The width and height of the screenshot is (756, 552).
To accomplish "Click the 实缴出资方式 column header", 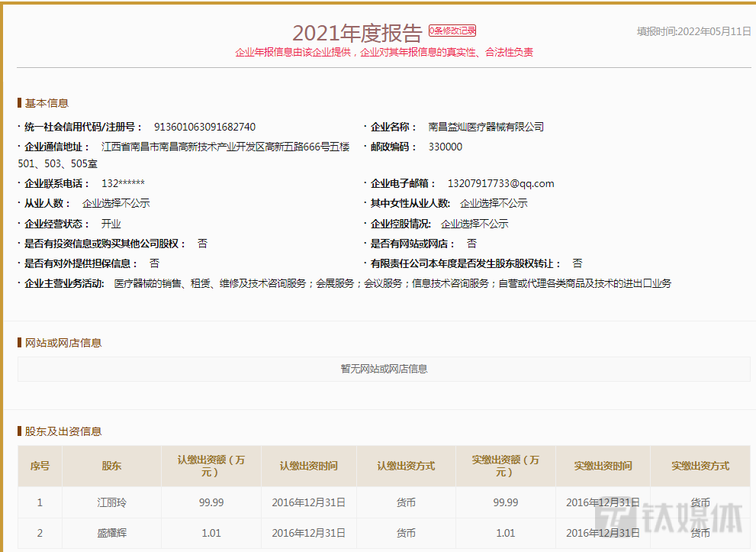I will (700, 466).
